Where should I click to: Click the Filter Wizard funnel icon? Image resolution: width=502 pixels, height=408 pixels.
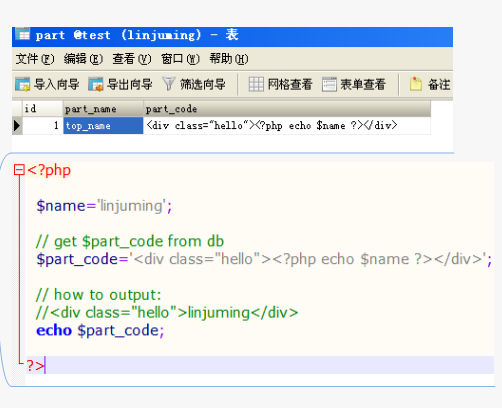[169, 84]
